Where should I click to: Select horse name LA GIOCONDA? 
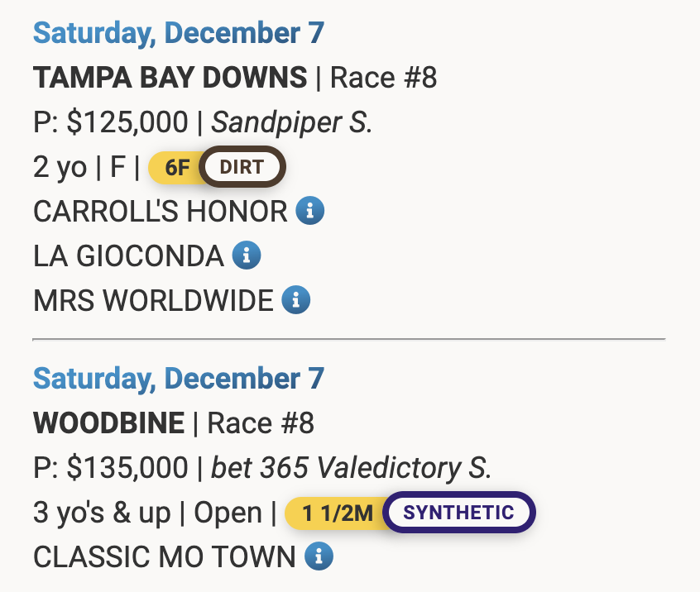pyautogui.click(x=128, y=256)
